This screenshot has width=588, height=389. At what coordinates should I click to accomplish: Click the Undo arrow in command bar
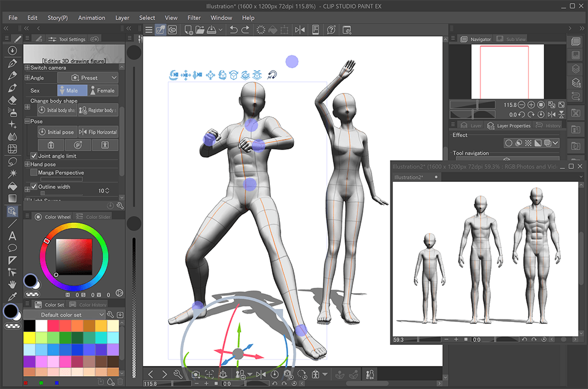coord(233,29)
